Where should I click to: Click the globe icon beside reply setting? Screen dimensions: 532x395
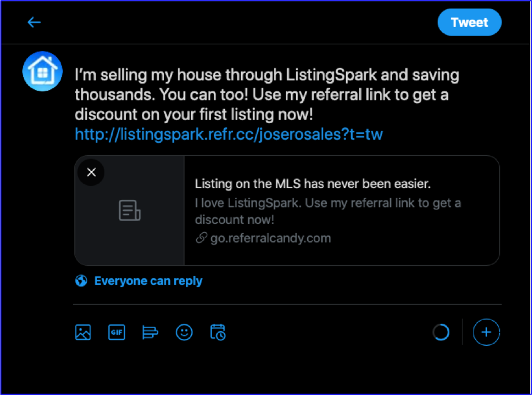coord(81,281)
